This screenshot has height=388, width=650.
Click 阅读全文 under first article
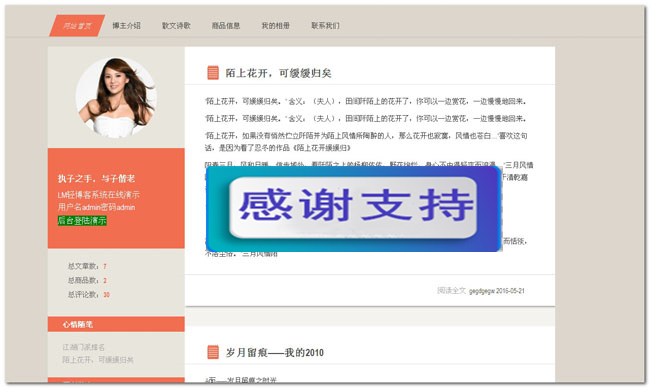coord(451,291)
